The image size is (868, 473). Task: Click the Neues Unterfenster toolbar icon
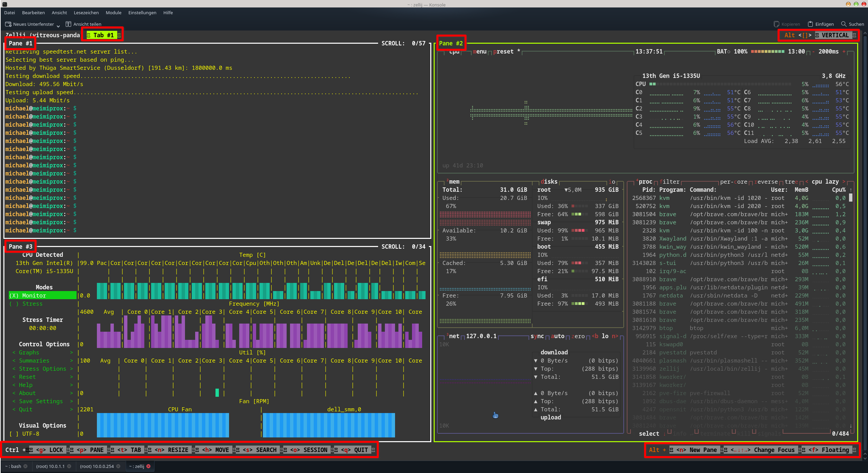8,24
